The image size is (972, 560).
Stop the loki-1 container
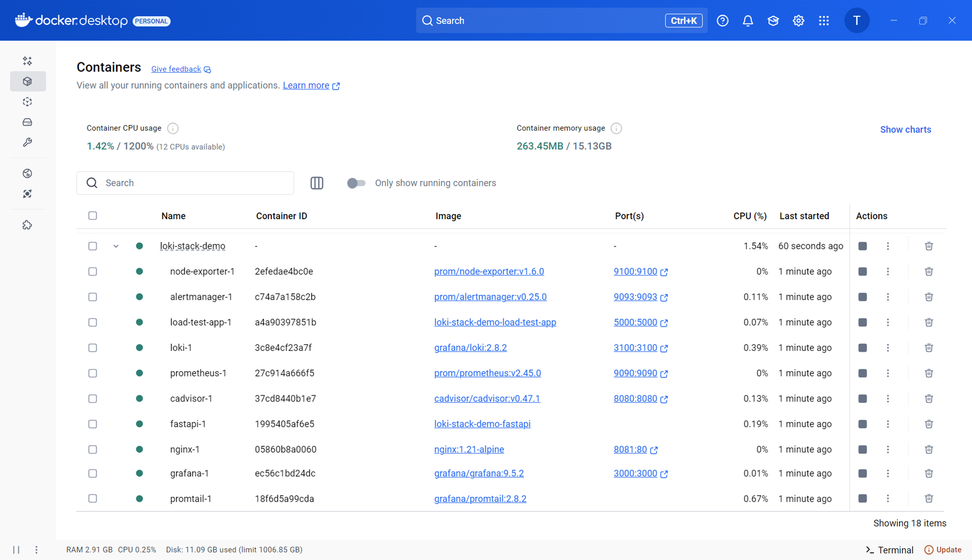[862, 348]
